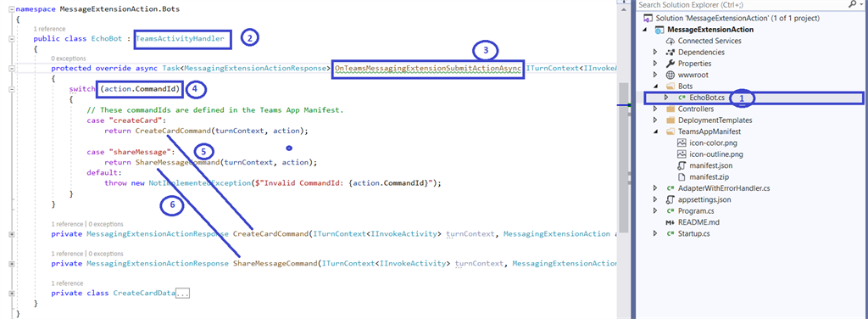Expand the Startup.cs node
The width and height of the screenshot is (868, 319).
[656, 233]
